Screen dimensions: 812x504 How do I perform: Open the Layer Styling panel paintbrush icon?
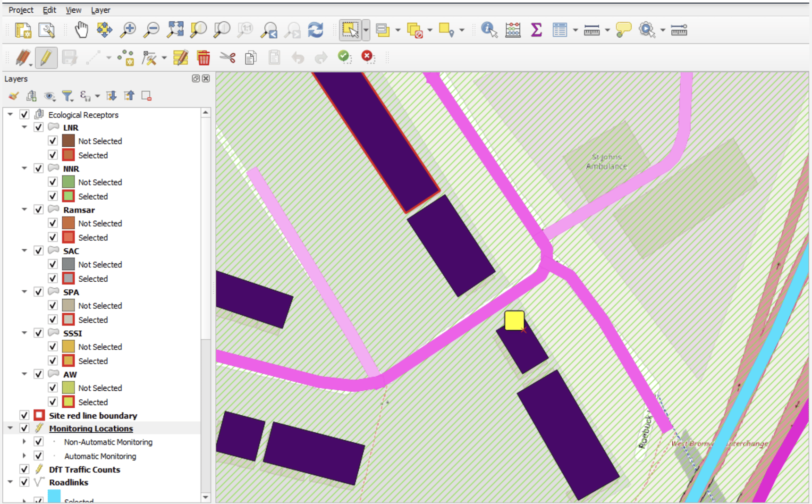[x=13, y=95]
